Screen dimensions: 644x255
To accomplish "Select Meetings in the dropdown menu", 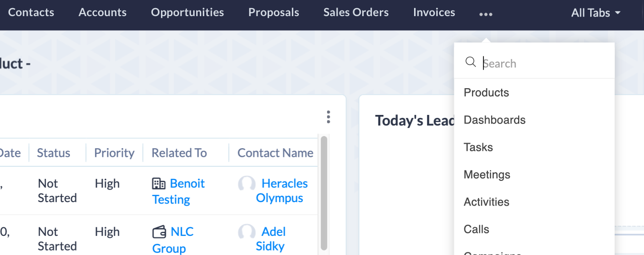I will click(x=487, y=174).
